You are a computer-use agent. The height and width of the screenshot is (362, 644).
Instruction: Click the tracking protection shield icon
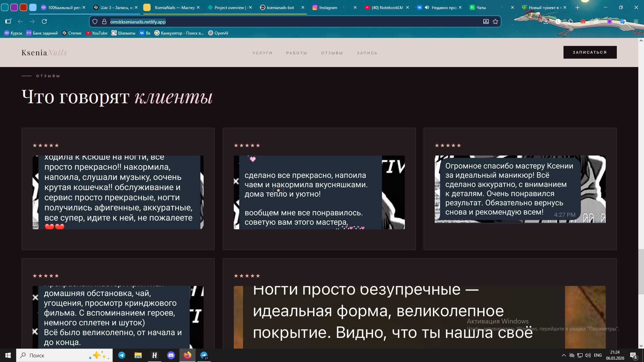coord(95,21)
